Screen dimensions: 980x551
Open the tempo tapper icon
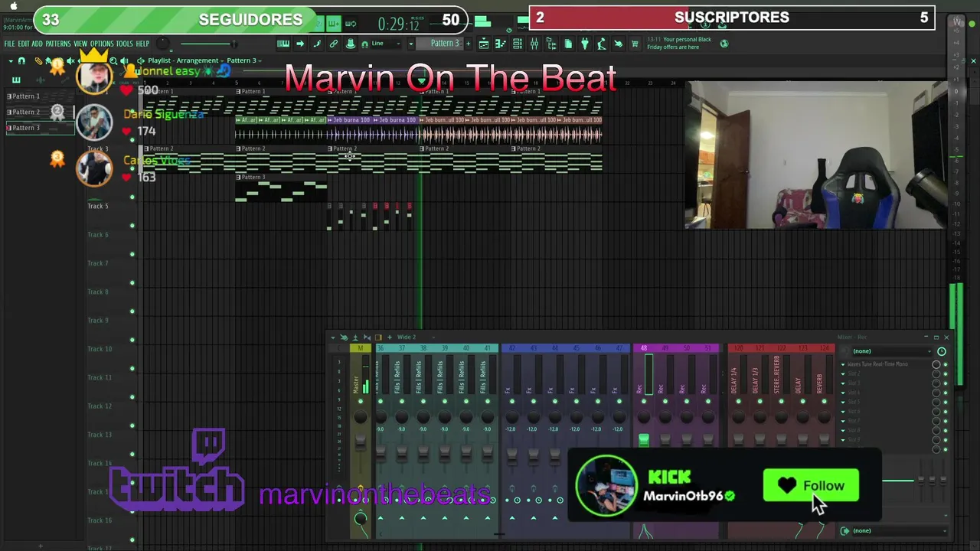(602, 44)
